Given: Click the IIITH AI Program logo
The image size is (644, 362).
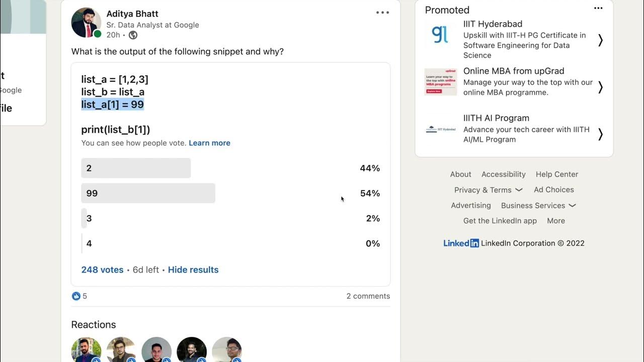Looking at the screenshot, I should 440,129.
